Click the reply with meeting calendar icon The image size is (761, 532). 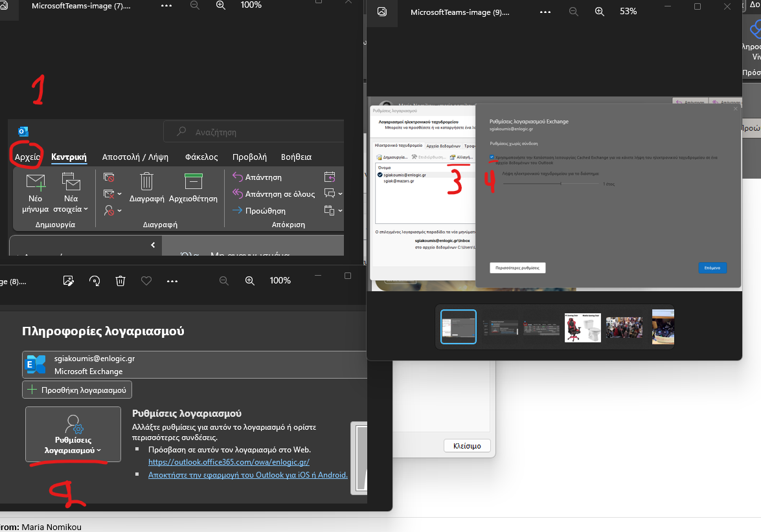tap(330, 177)
